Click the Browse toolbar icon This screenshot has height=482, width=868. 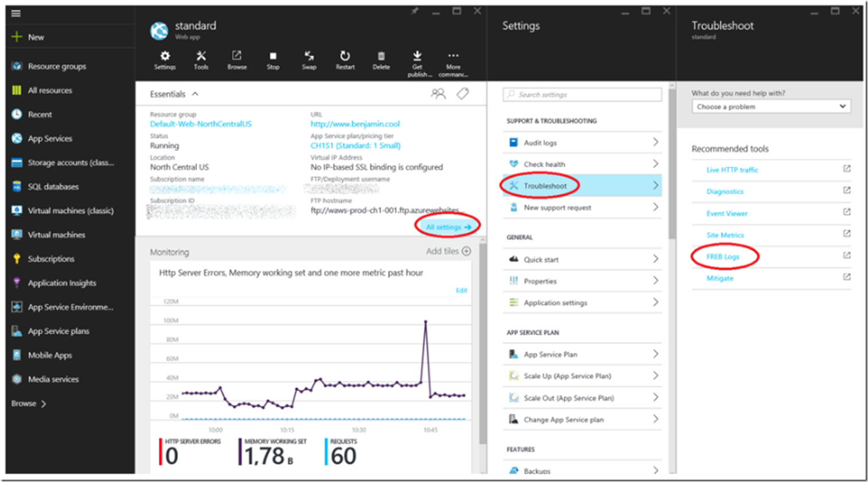[x=237, y=56]
